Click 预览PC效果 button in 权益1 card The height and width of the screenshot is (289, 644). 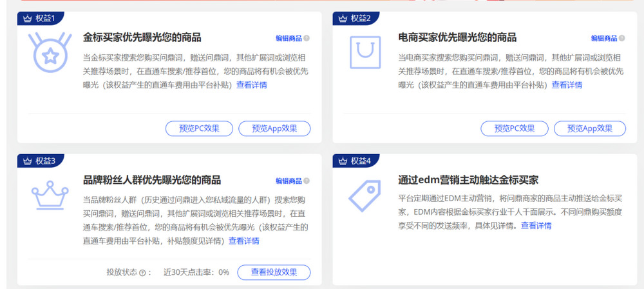[199, 128]
